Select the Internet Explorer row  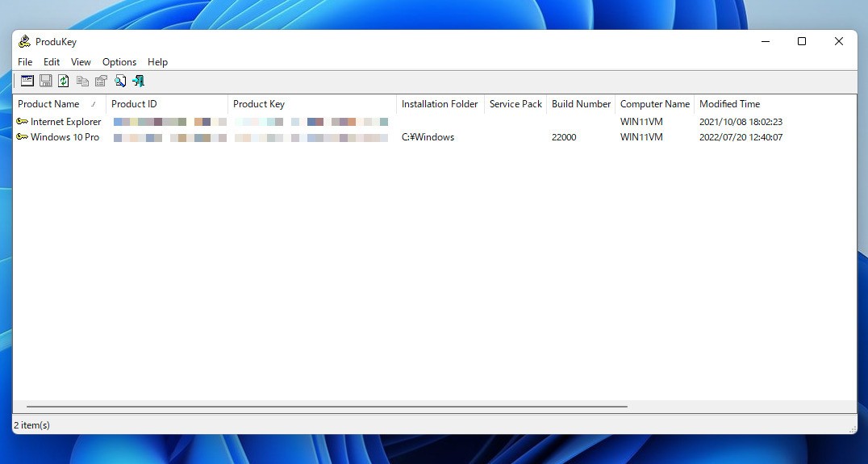pos(435,121)
